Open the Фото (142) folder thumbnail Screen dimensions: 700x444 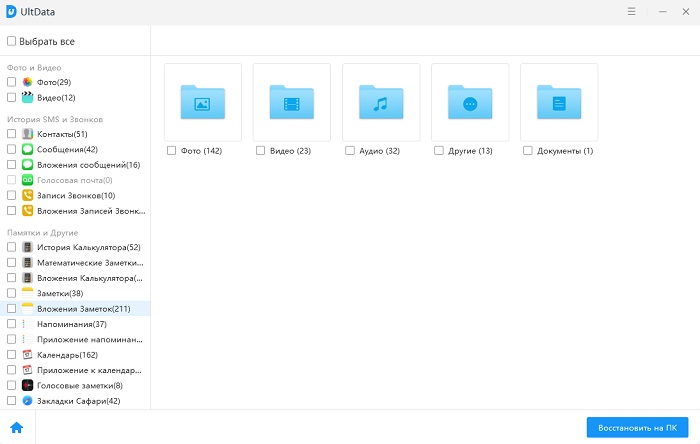tap(203, 102)
